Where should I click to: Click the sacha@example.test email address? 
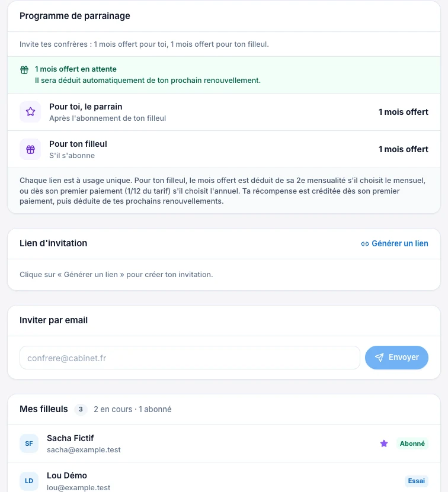84,449
